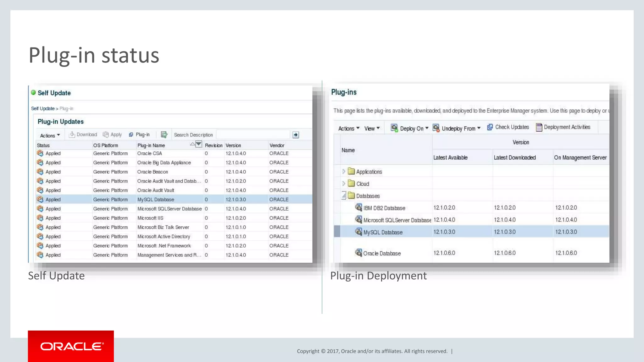This screenshot has width=644, height=362.
Task: Click the search go arrow button
Action: click(296, 135)
